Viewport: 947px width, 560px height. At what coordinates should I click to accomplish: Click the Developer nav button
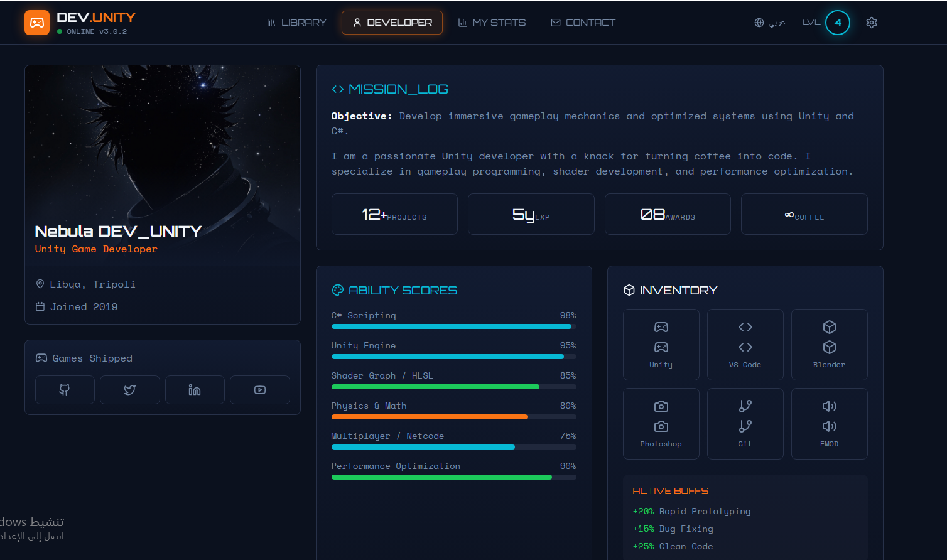pyautogui.click(x=392, y=23)
